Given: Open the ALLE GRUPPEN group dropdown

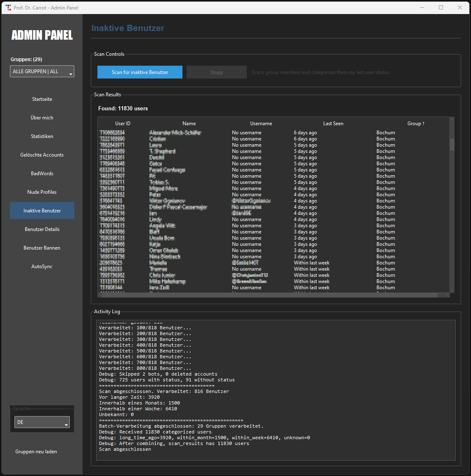Looking at the screenshot, I should point(42,71).
